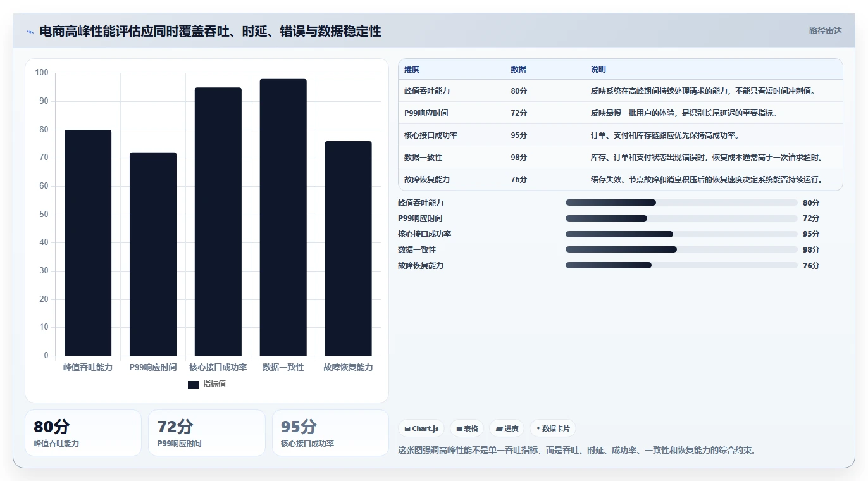Click 峰值吞吐能力 in the table's first row
Viewport: 868px width, 481px height.
coord(427,91)
